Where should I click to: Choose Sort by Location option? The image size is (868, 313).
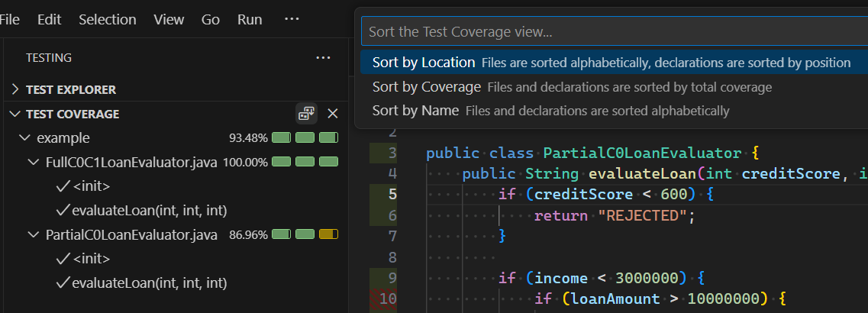(x=614, y=63)
